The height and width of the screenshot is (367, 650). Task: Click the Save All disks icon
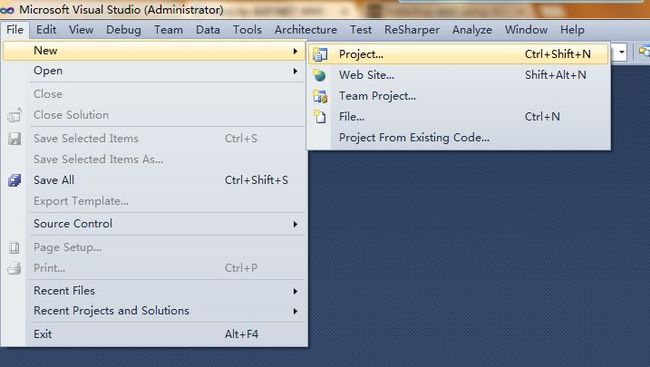(15, 180)
